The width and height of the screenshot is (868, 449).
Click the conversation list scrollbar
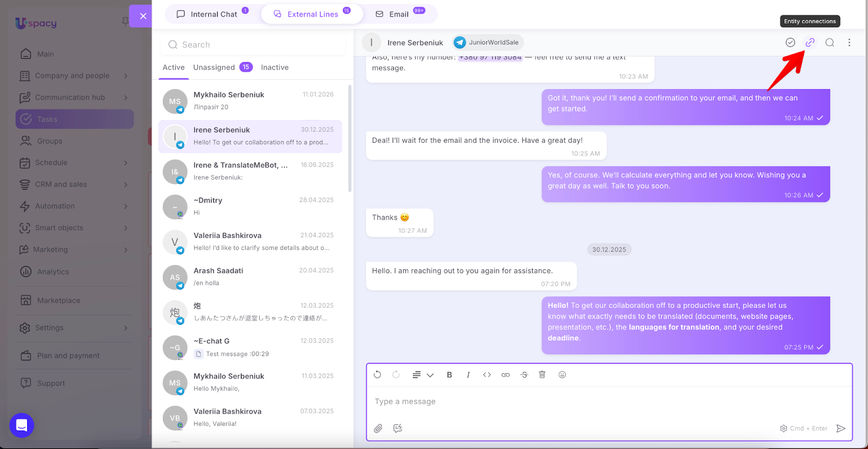[x=350, y=138]
